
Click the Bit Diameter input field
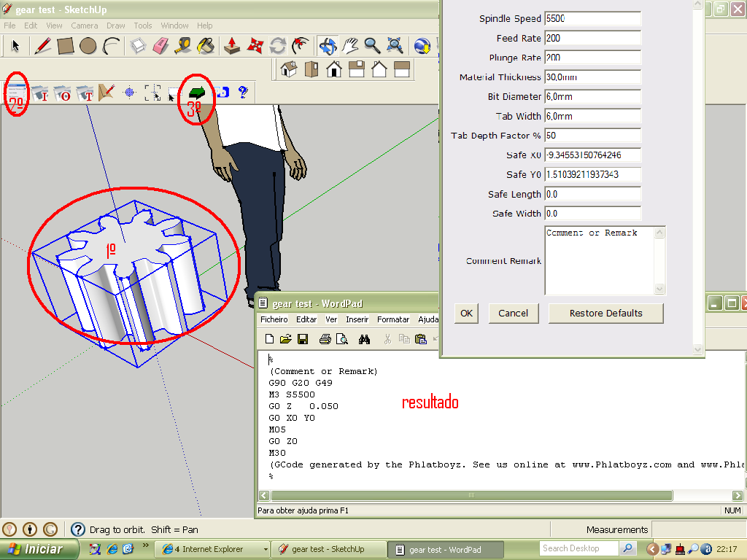[x=592, y=97]
